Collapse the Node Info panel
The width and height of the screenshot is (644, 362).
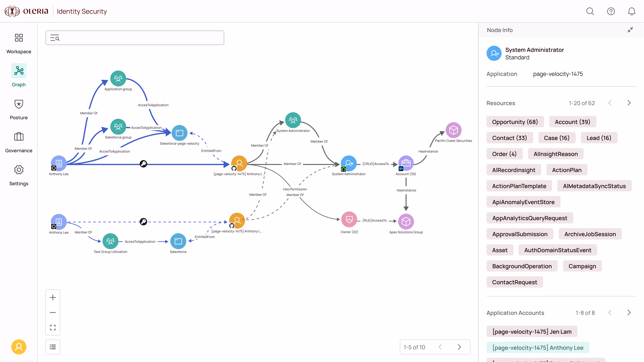[x=630, y=30]
